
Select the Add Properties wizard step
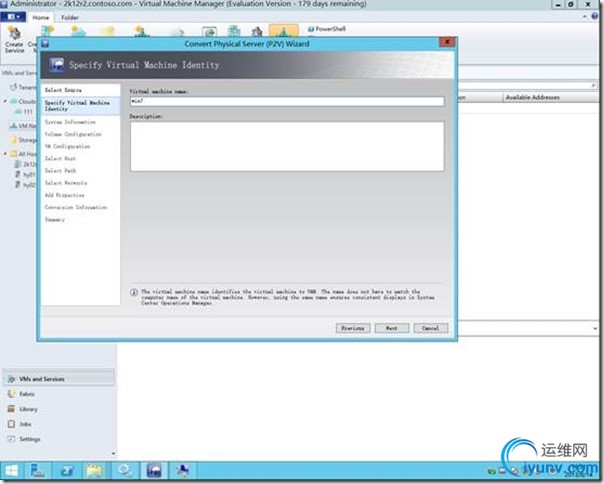coord(64,195)
